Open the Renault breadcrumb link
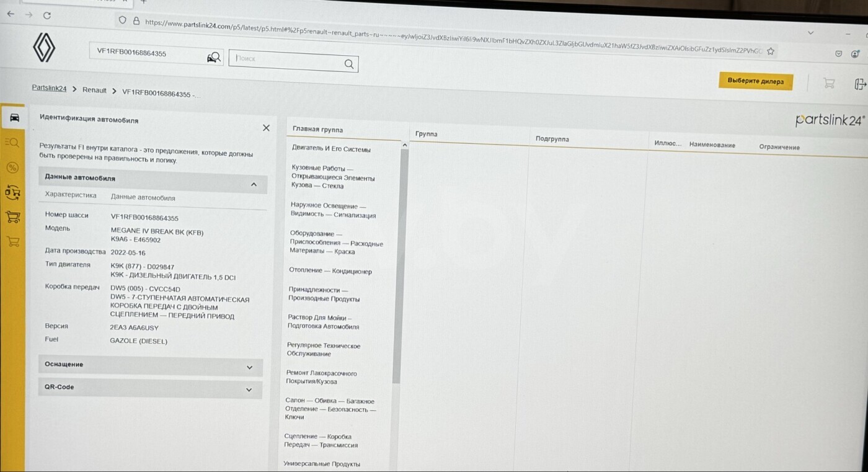This screenshot has height=472, width=868. point(94,90)
